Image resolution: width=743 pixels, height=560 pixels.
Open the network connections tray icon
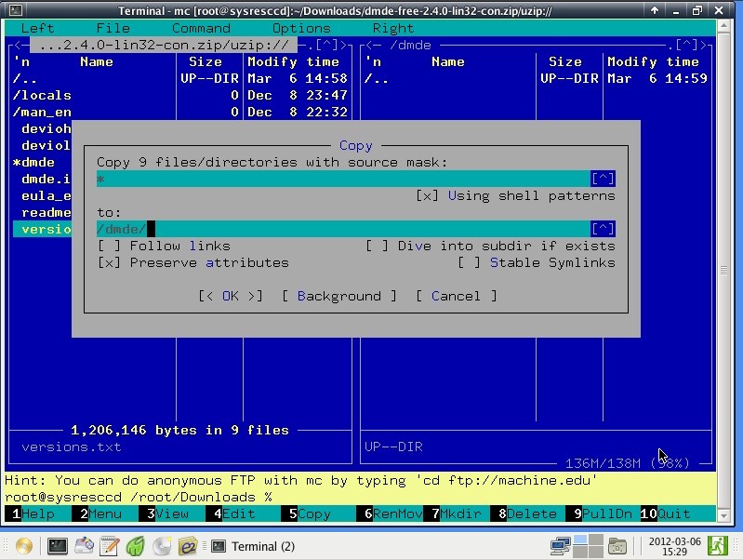point(560,546)
